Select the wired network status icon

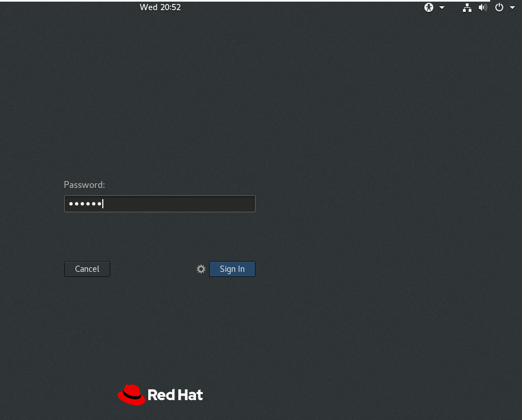tap(467, 7)
